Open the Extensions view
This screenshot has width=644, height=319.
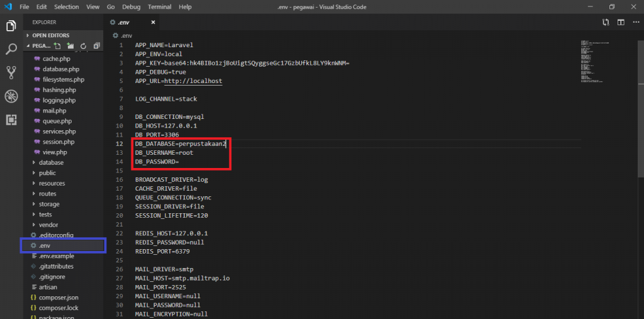(11, 119)
